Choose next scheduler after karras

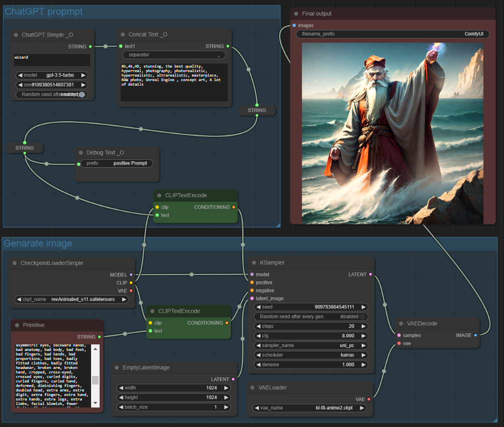point(363,355)
